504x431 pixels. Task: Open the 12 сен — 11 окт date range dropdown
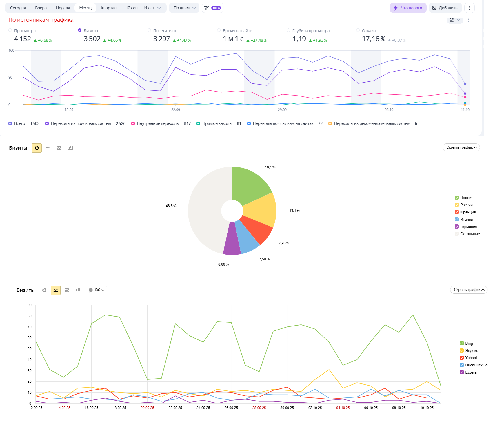pos(143,8)
